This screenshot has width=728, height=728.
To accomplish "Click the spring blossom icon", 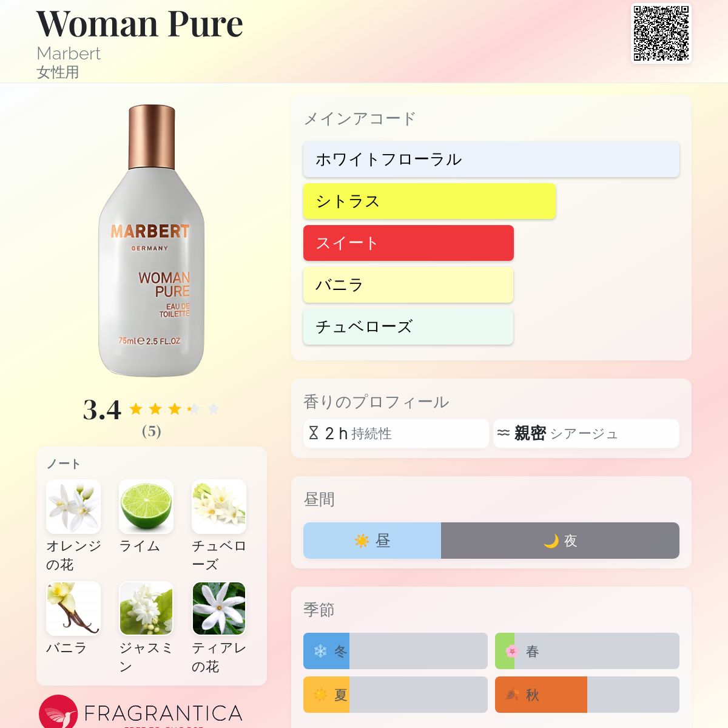I will tap(512, 652).
